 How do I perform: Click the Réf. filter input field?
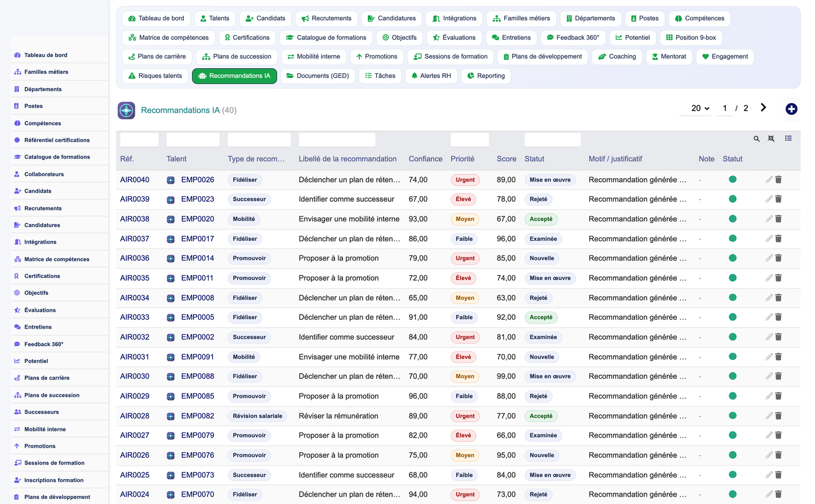[139, 140]
